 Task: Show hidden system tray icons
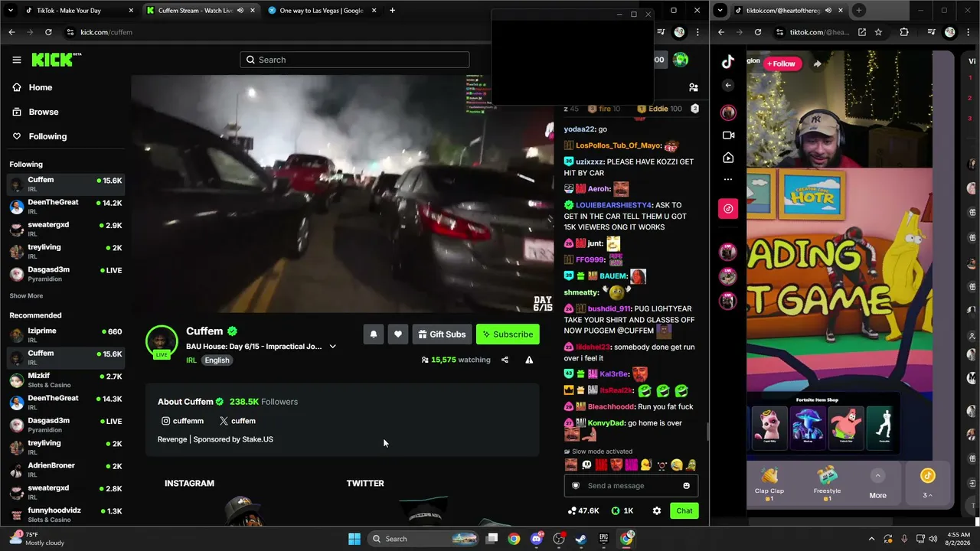pyautogui.click(x=871, y=539)
